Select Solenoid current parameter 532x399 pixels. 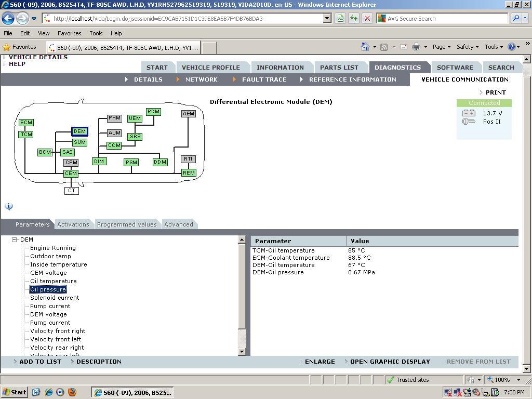click(x=55, y=298)
